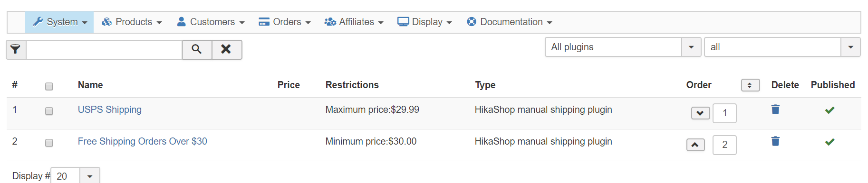The height and width of the screenshot is (183, 868).
Task: Expand the All plugins dropdown
Action: 623,47
